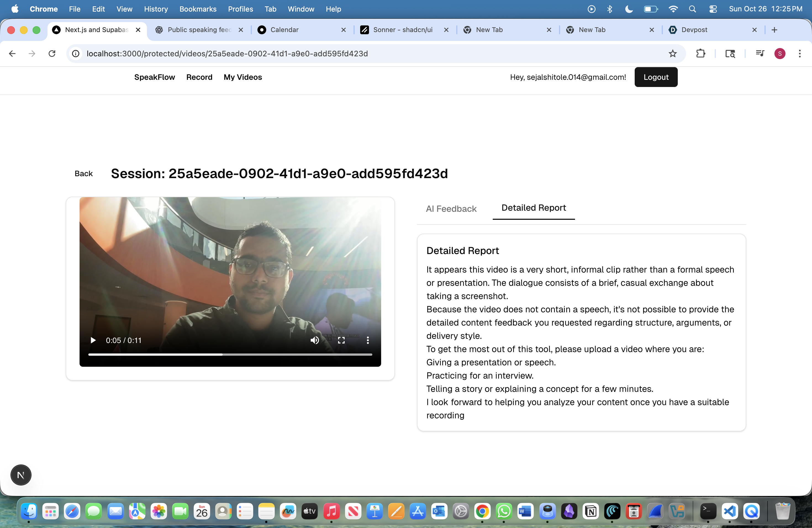Open video player more options menu
Viewport: 812px width, 528px height.
pyautogui.click(x=367, y=340)
